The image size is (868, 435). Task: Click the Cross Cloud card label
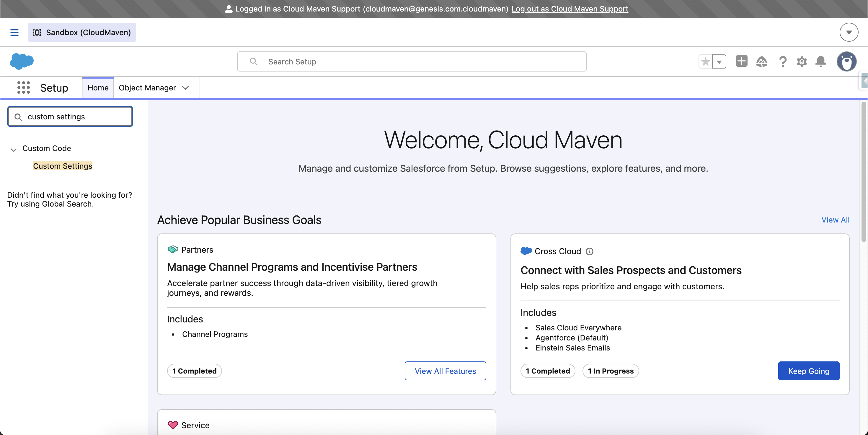point(558,251)
